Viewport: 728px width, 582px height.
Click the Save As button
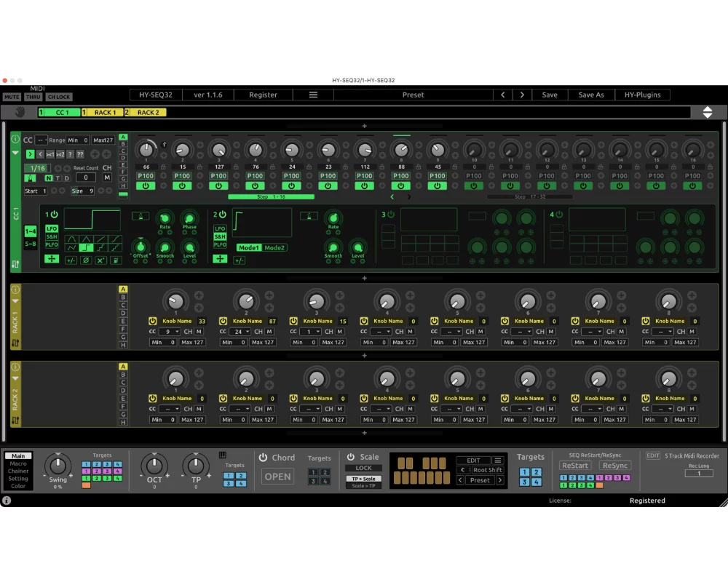click(591, 95)
